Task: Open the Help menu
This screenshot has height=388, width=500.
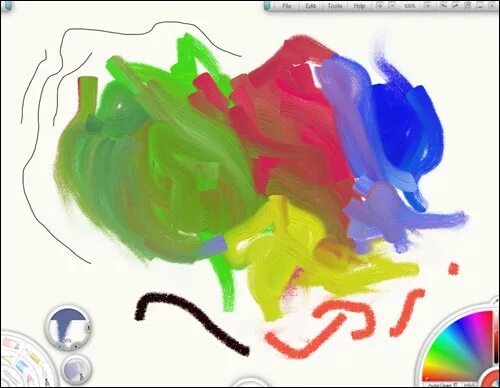Action: tap(359, 6)
